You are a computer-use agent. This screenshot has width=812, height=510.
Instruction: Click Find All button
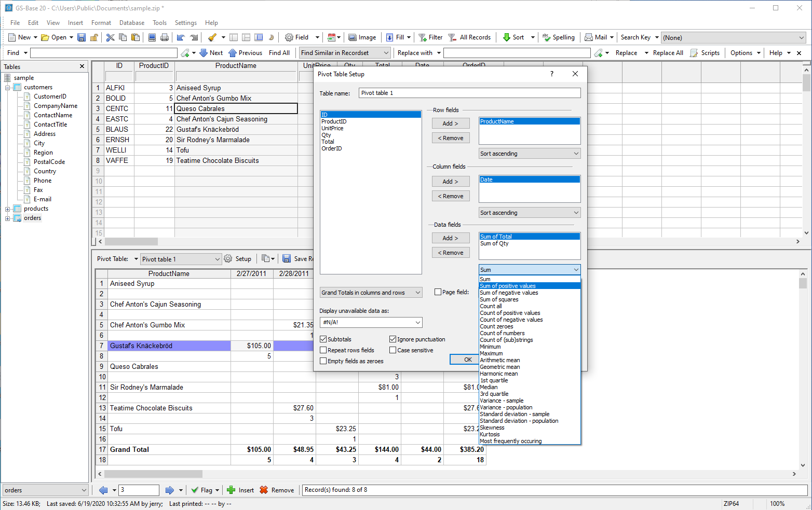tap(279, 53)
